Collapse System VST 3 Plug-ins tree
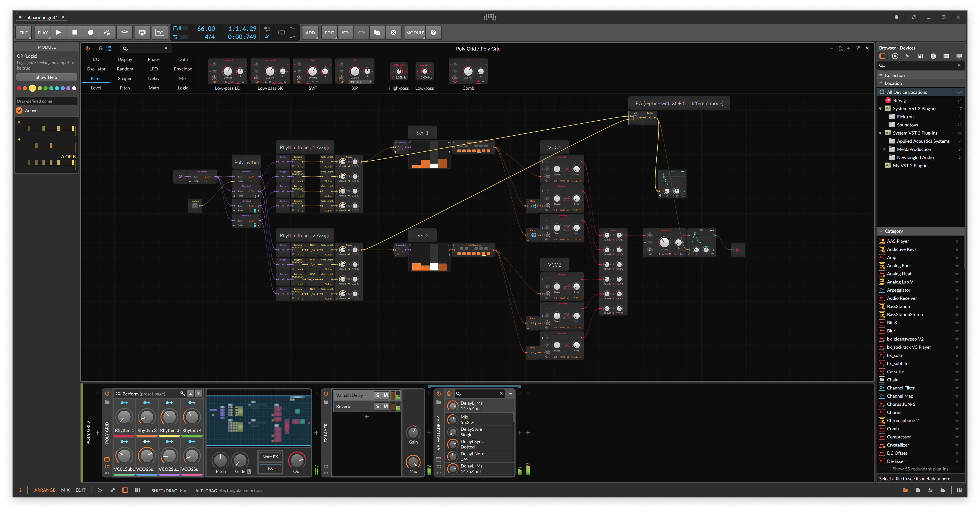This screenshot has width=980, height=512. (x=880, y=133)
